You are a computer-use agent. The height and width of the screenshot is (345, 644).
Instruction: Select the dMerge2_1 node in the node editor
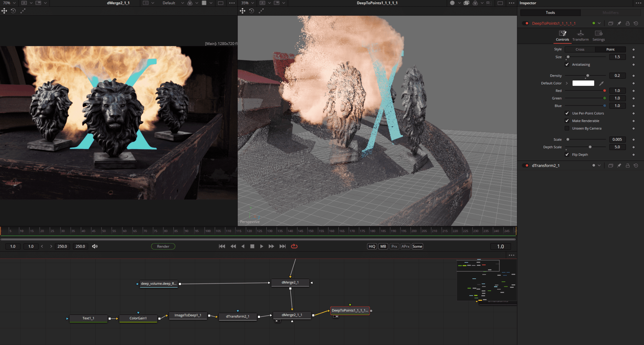pos(290,282)
